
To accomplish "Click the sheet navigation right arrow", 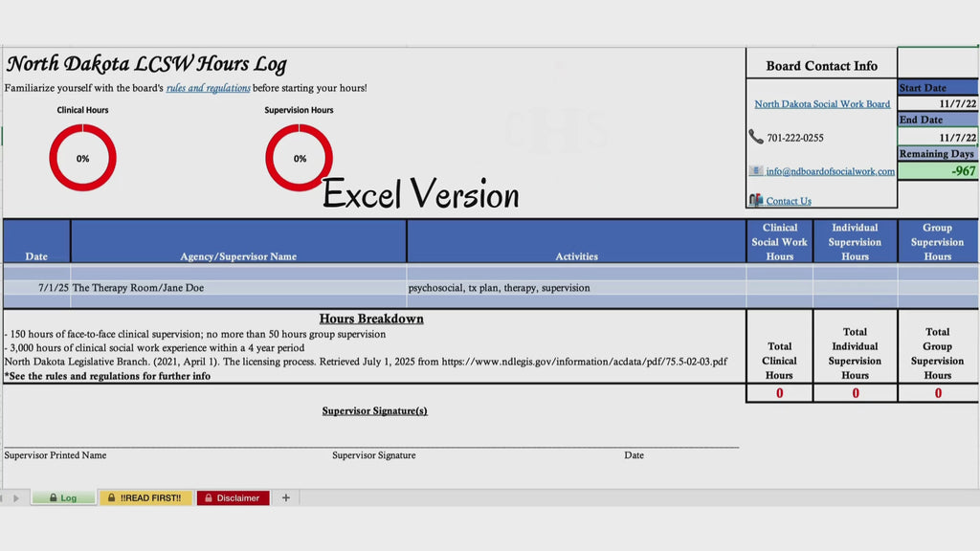I will tap(16, 497).
